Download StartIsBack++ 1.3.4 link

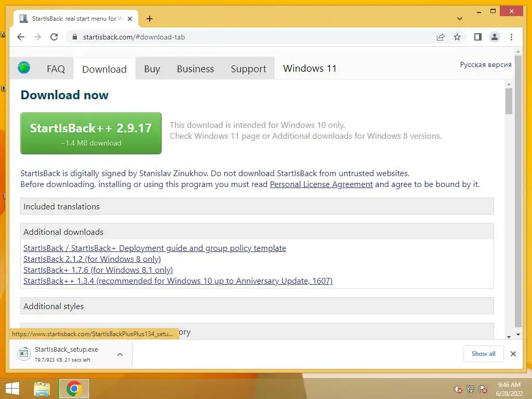[x=178, y=281]
